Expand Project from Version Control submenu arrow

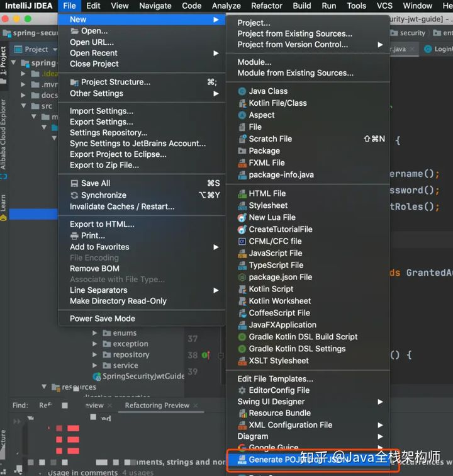pos(380,45)
